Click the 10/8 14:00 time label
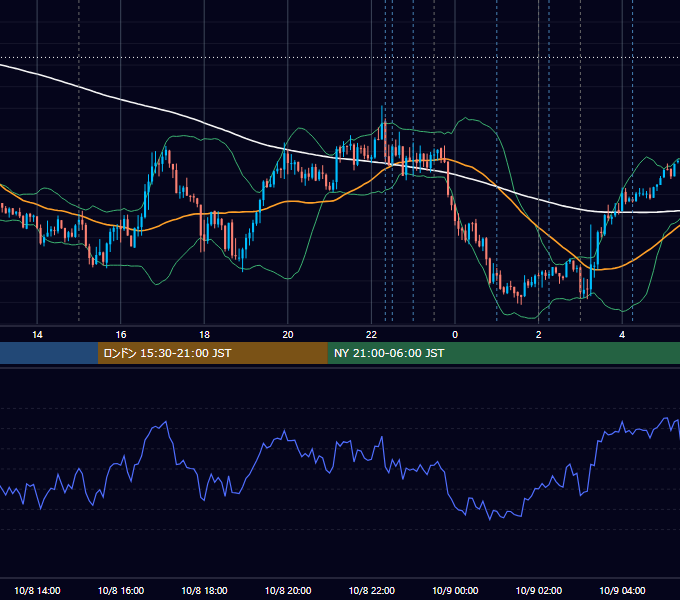 [x=37, y=590]
